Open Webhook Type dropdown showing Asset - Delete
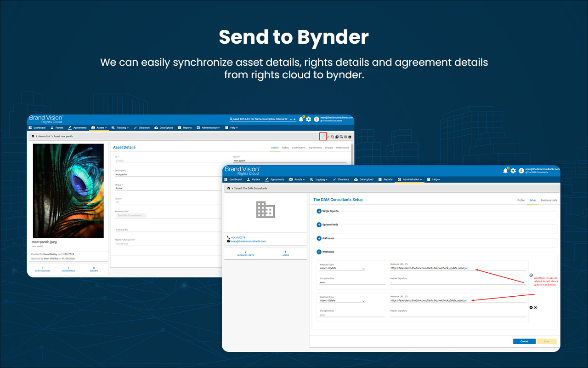 (x=342, y=301)
